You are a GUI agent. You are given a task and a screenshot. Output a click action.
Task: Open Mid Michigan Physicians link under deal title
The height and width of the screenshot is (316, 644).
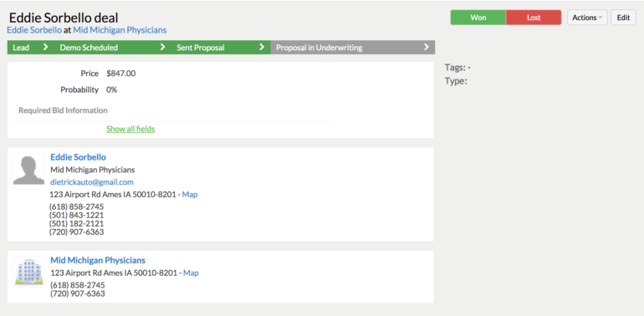tap(120, 30)
